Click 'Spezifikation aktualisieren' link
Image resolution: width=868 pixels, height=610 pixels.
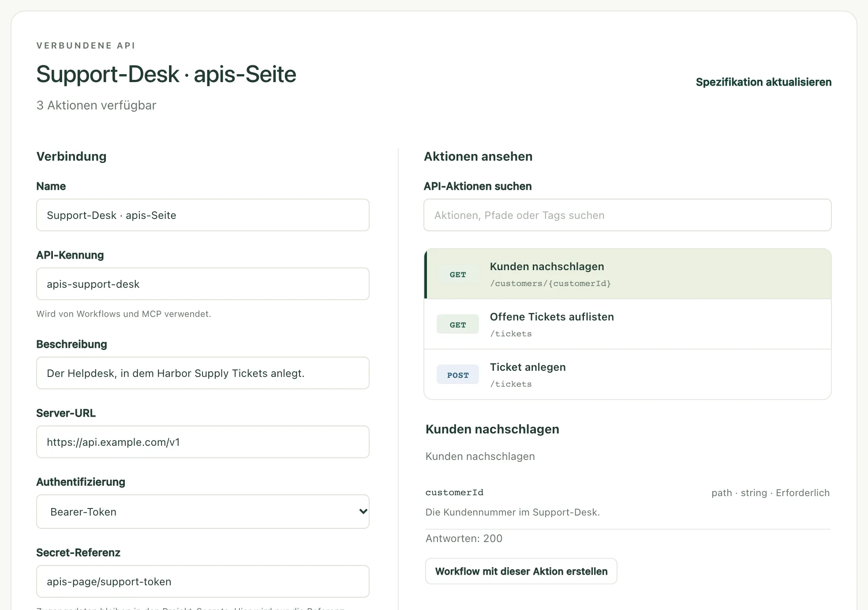pos(763,82)
